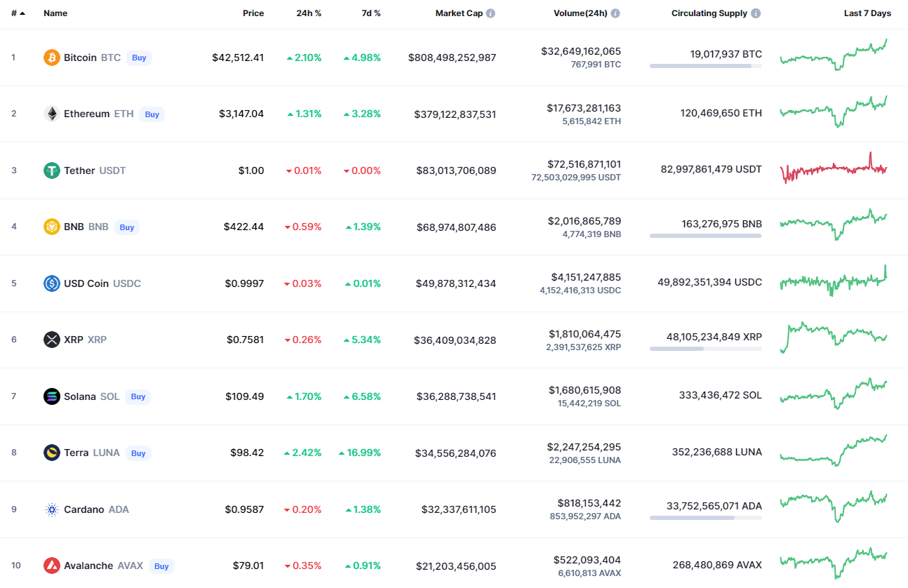Image resolution: width=908 pixels, height=588 pixels.
Task: Click the Buy button next to Solana
Action: coord(138,396)
